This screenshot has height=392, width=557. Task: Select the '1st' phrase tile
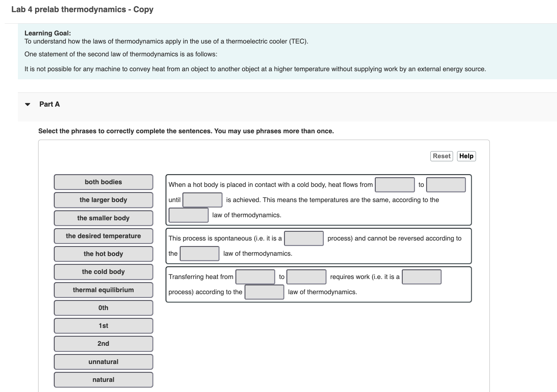[x=103, y=325]
